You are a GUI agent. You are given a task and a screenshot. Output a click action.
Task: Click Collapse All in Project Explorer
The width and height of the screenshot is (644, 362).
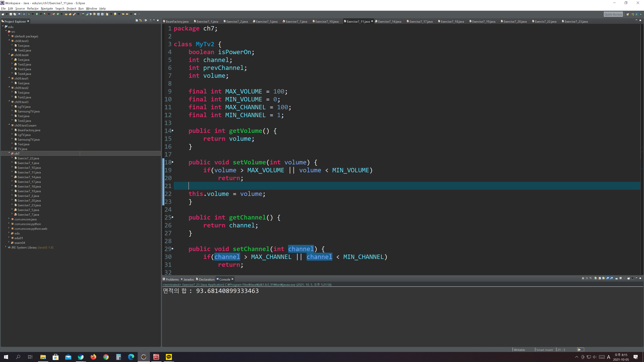coord(137,20)
